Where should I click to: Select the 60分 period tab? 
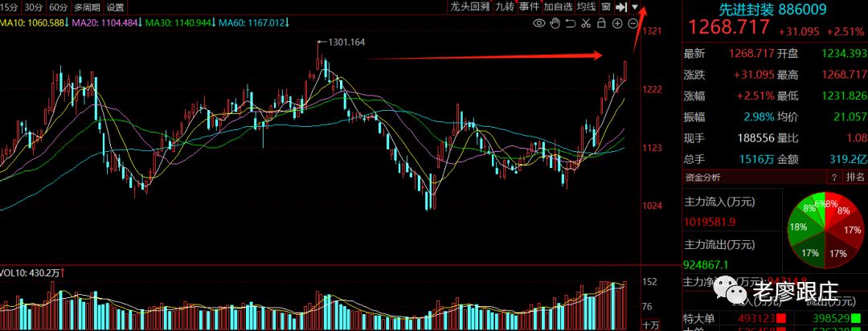(58, 7)
